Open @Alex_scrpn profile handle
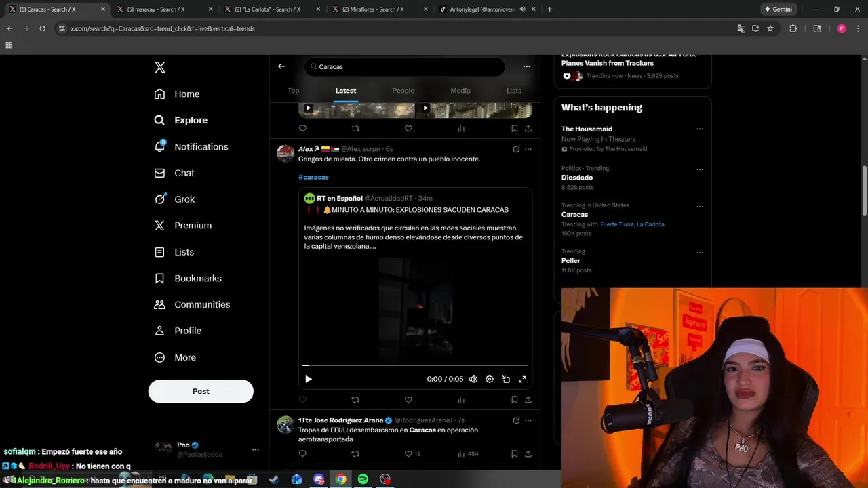 click(360, 149)
